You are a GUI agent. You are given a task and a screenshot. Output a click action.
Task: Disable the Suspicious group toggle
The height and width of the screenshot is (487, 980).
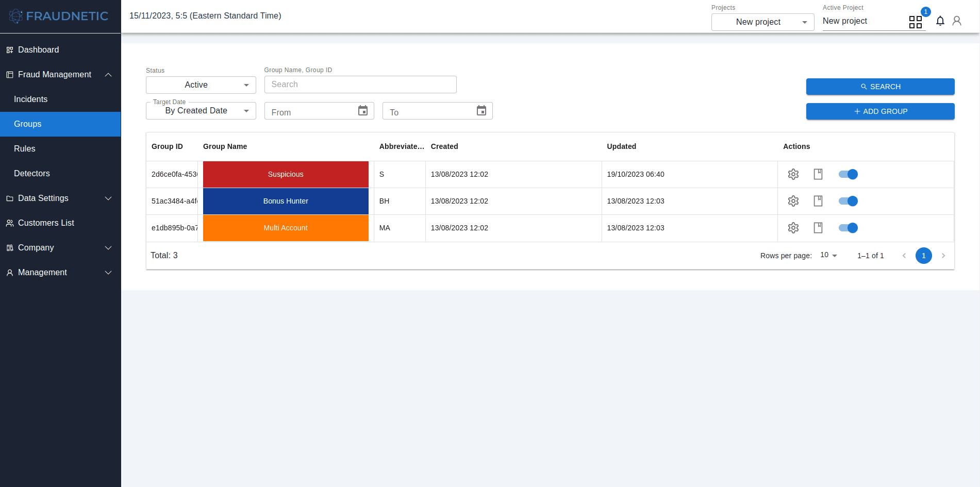[x=848, y=174]
